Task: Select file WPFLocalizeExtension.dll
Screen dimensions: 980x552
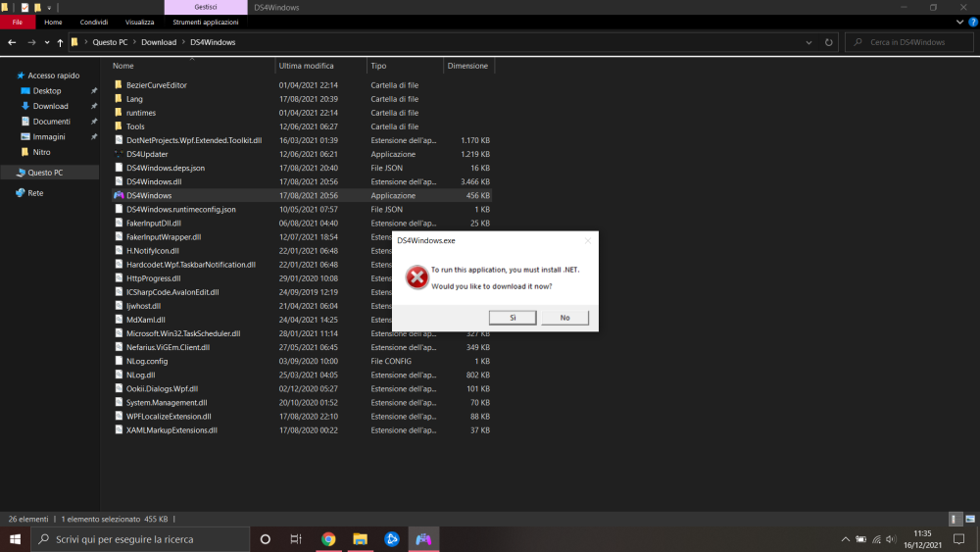Action: 169,417
